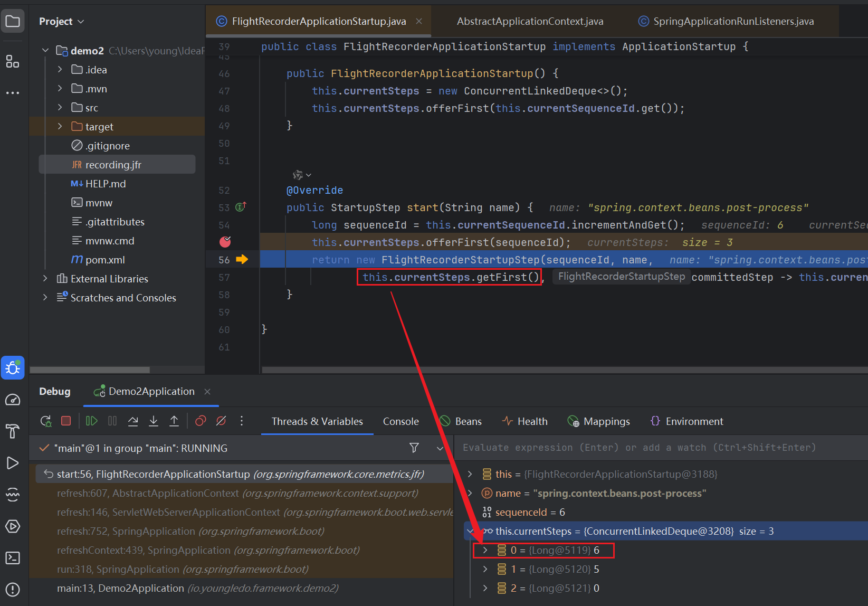Screen dimensions: 868x606
Task: Open the Structure tool window icon
Action: coord(13,61)
